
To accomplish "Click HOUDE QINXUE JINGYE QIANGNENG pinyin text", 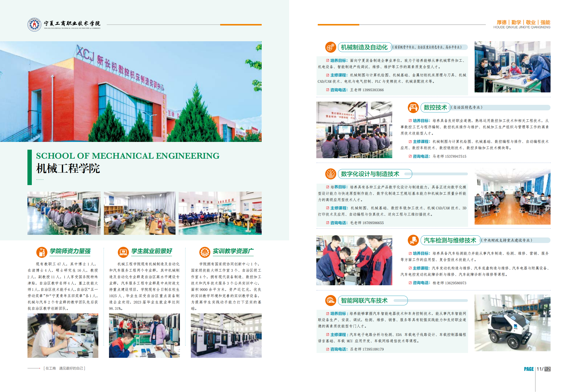I will tap(522, 27).
